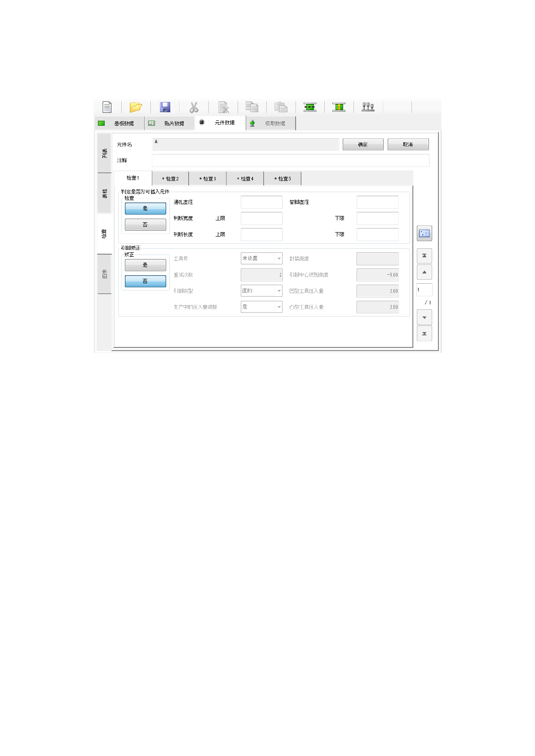This screenshot has width=535, height=756.
Task: Jump to the first record arrow
Action: tap(424, 256)
